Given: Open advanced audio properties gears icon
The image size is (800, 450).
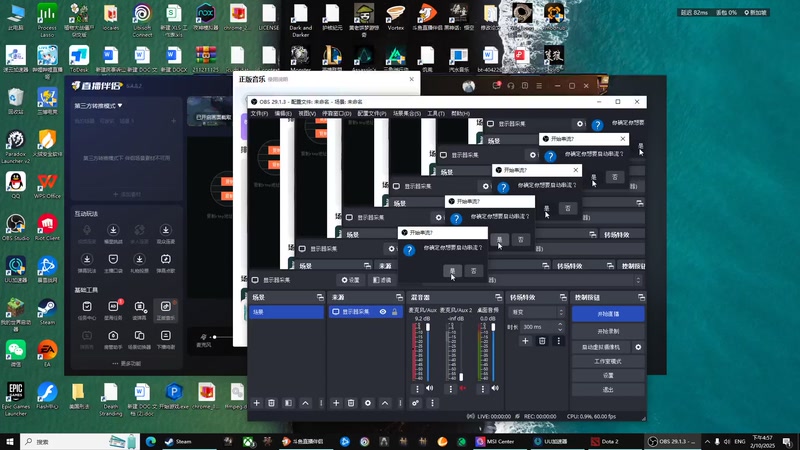Looking at the screenshot, I should 416,403.
